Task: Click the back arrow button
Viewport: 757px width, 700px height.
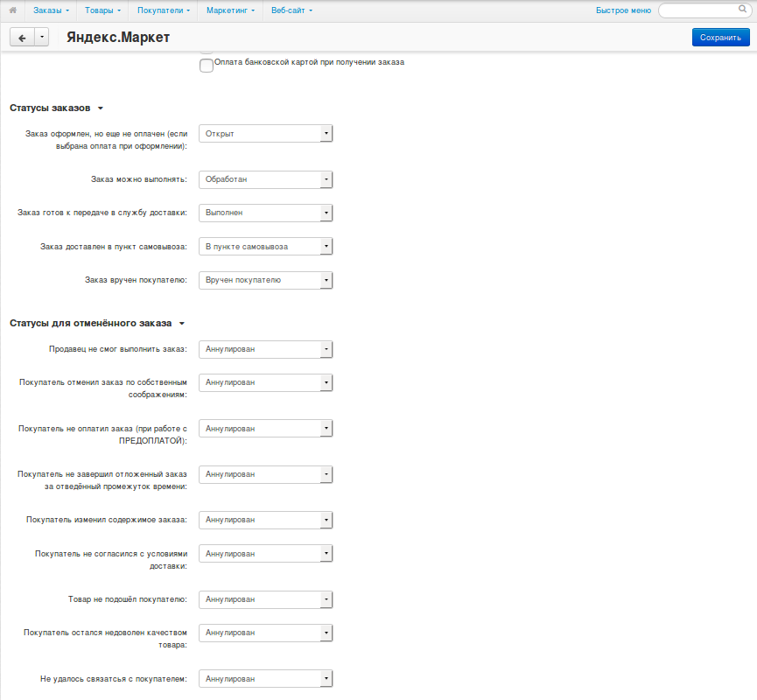Action: [21, 38]
